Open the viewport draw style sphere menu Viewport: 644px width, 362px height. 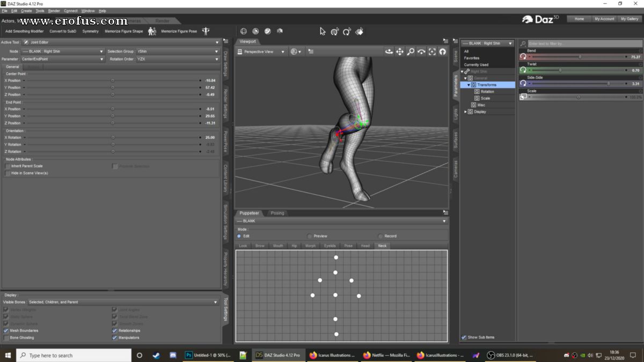[296, 51]
